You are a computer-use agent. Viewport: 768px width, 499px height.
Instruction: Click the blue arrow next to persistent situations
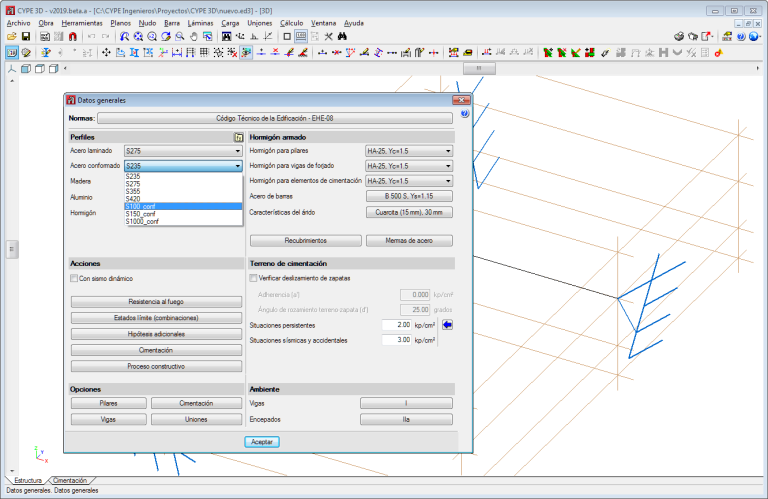coord(448,325)
